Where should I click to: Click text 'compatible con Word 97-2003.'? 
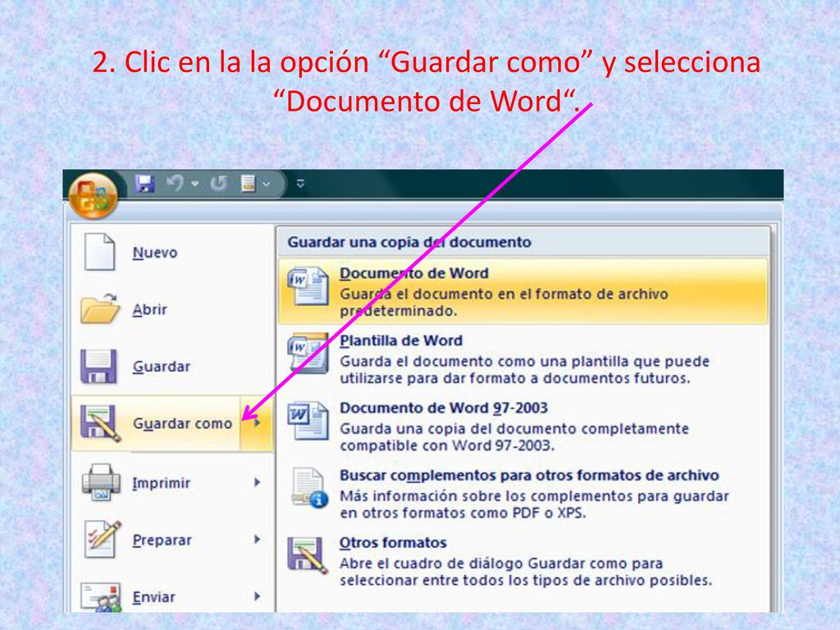447,445
